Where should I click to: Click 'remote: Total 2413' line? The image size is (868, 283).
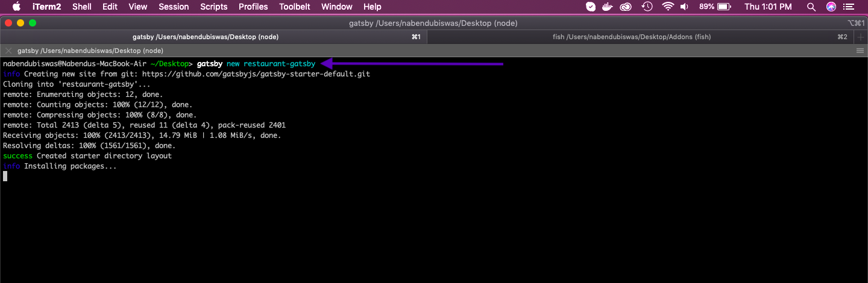144,125
